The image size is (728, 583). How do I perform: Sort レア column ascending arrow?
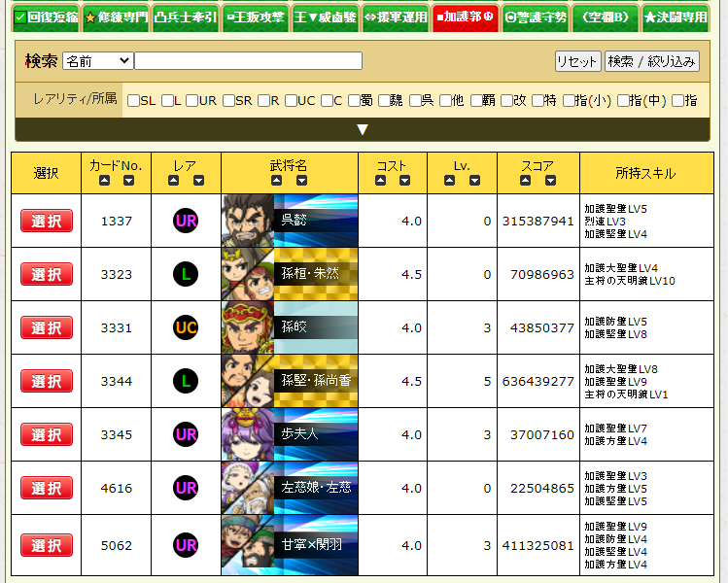coord(174,180)
